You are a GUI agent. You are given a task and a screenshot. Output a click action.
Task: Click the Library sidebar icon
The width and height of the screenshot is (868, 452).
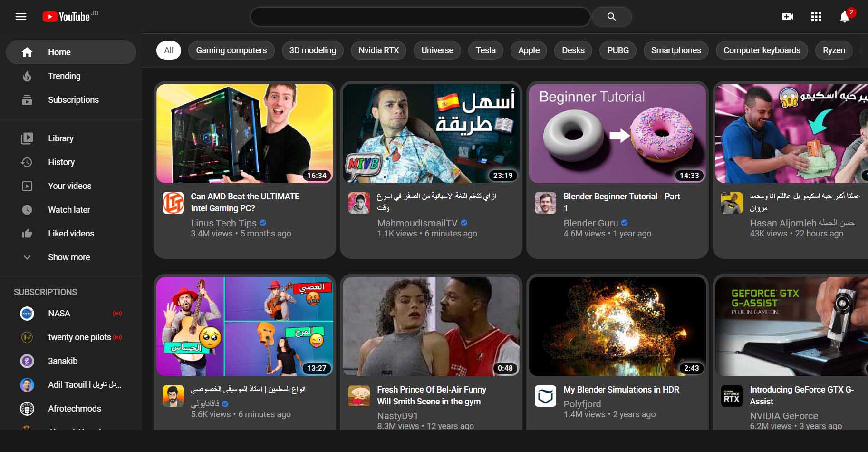27,138
